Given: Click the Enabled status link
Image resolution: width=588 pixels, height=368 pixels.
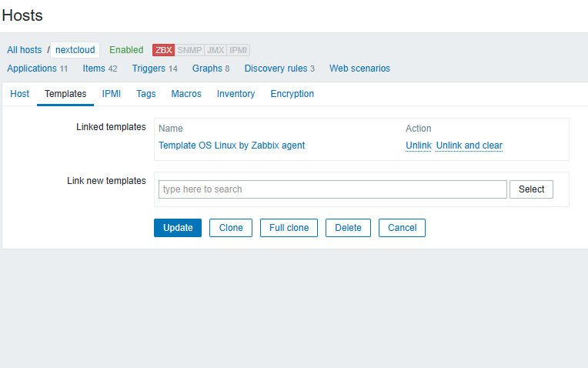Looking at the screenshot, I should (x=126, y=50).
